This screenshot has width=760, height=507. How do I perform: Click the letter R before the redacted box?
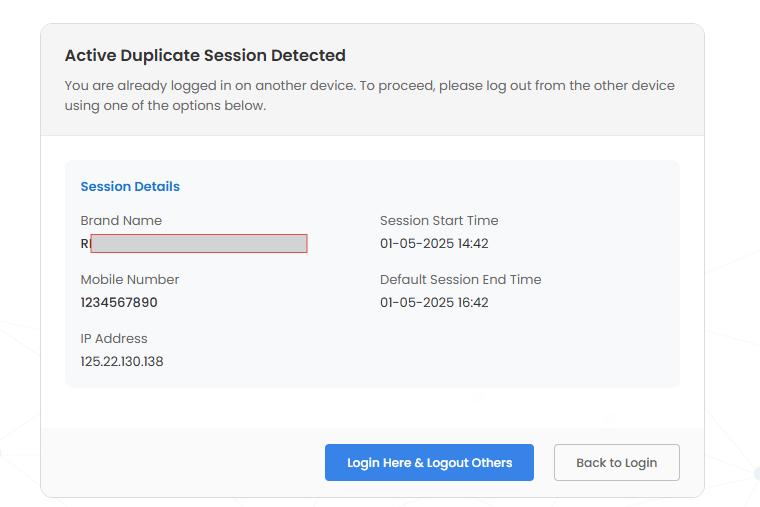(85, 244)
